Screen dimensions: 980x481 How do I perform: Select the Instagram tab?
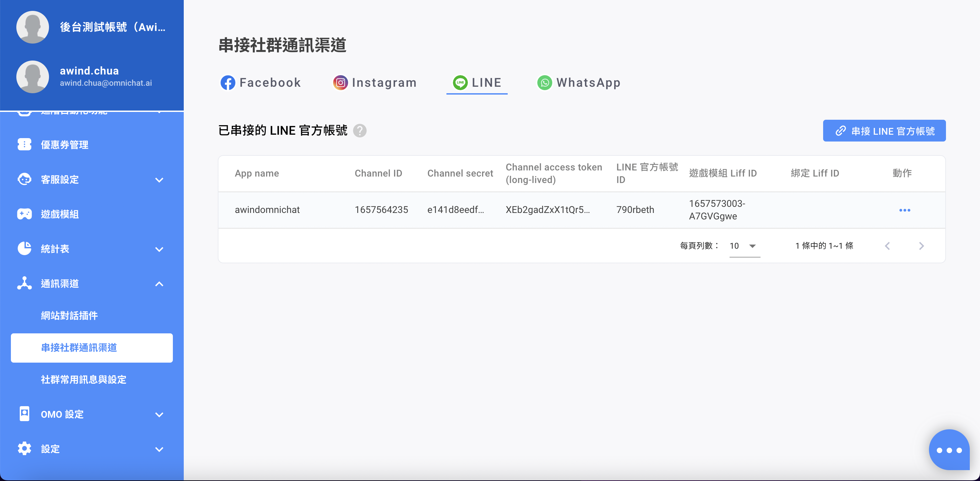click(x=375, y=83)
